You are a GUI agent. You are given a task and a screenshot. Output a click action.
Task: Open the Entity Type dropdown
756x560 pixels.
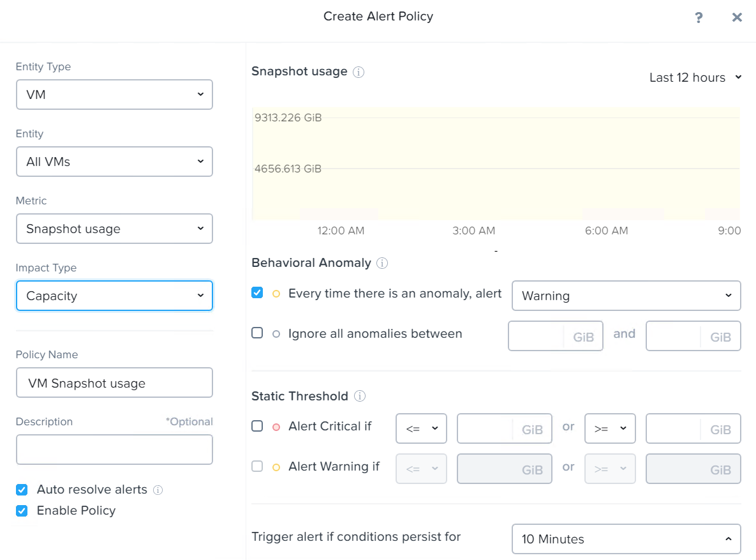tap(114, 95)
